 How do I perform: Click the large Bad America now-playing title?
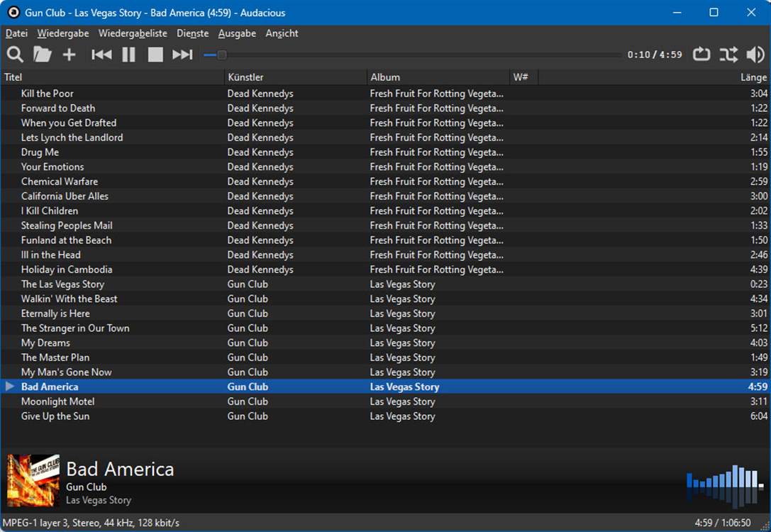[120, 469]
